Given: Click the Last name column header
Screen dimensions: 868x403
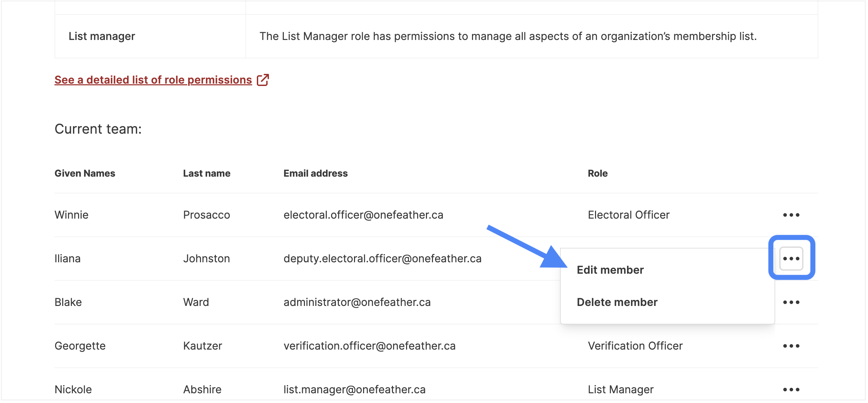Looking at the screenshot, I should coord(206,173).
